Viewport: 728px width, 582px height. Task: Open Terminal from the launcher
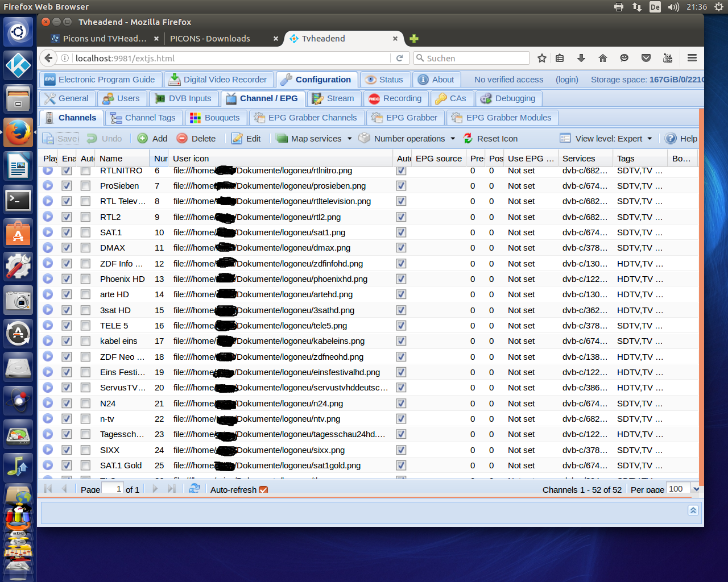18,201
